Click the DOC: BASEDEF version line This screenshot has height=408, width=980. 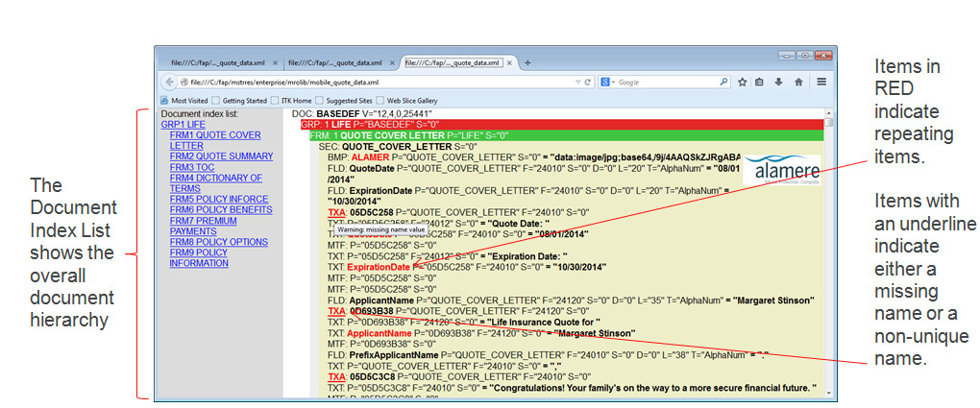[x=362, y=114]
